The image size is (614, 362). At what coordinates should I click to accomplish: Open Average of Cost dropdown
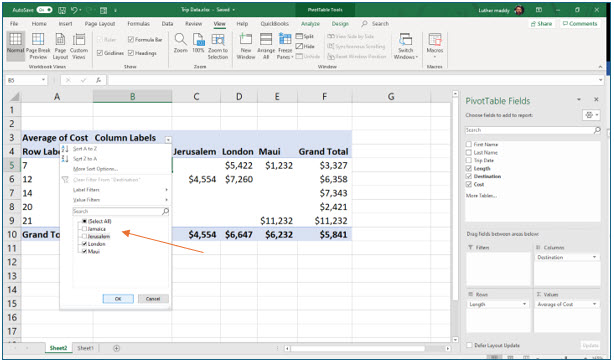(x=594, y=304)
